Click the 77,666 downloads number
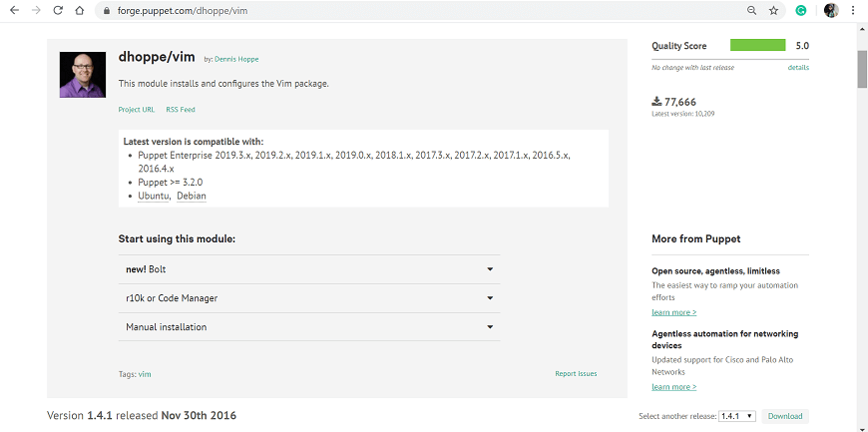Viewport: 868px width, 432px height. (680, 102)
